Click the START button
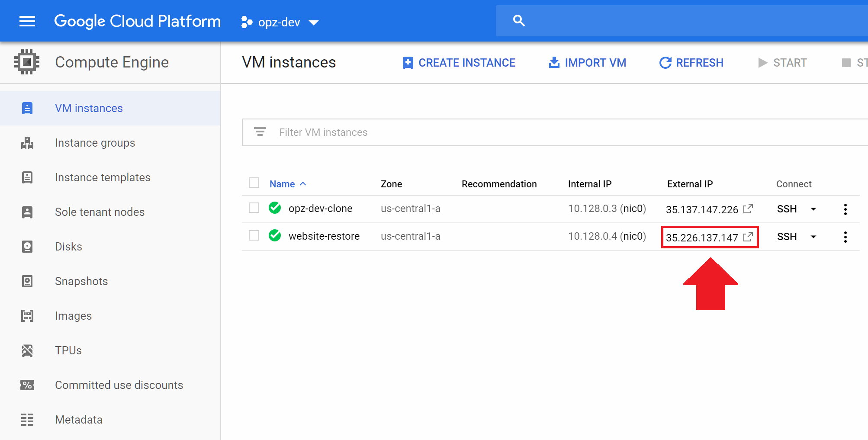Viewport: 868px width, 440px height. click(782, 63)
